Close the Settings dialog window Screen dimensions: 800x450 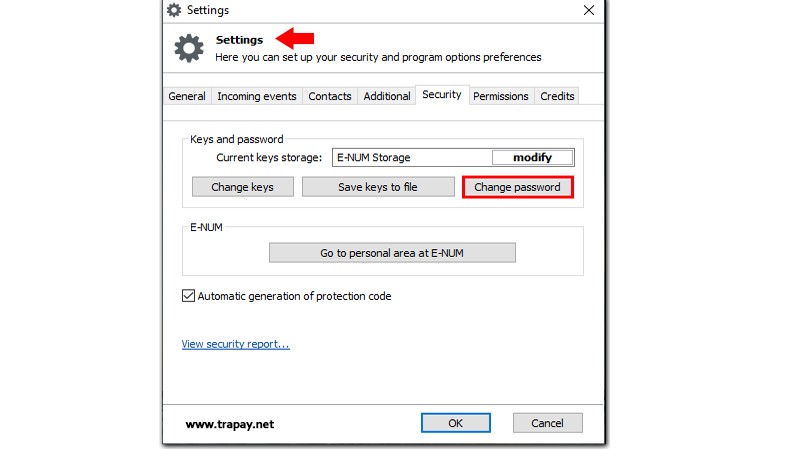point(588,10)
